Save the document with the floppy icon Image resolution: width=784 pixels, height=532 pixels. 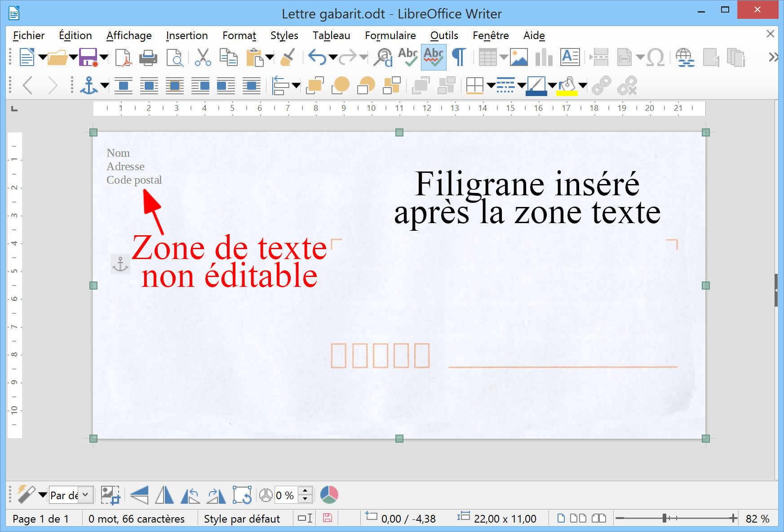point(89,57)
